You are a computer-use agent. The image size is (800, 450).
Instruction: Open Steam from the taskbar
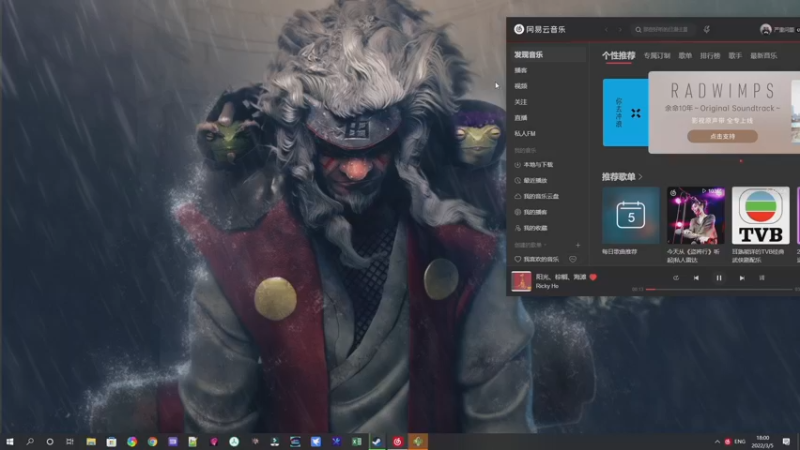coord(377,442)
